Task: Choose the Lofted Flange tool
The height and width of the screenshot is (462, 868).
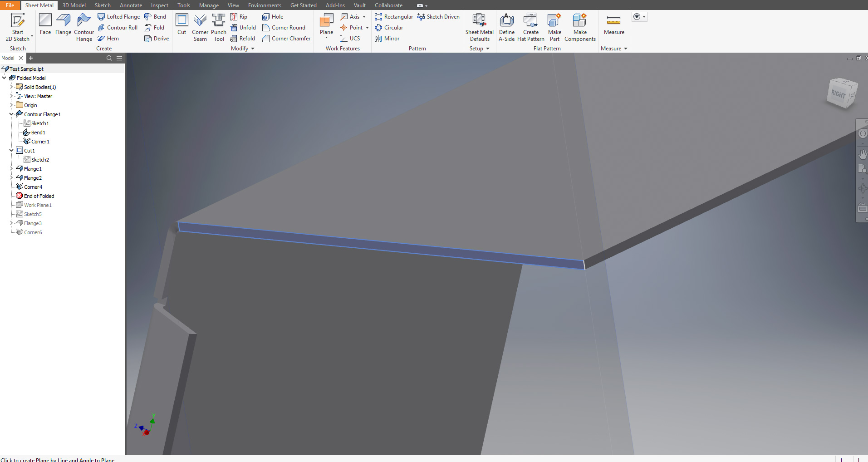Action: coord(119,17)
